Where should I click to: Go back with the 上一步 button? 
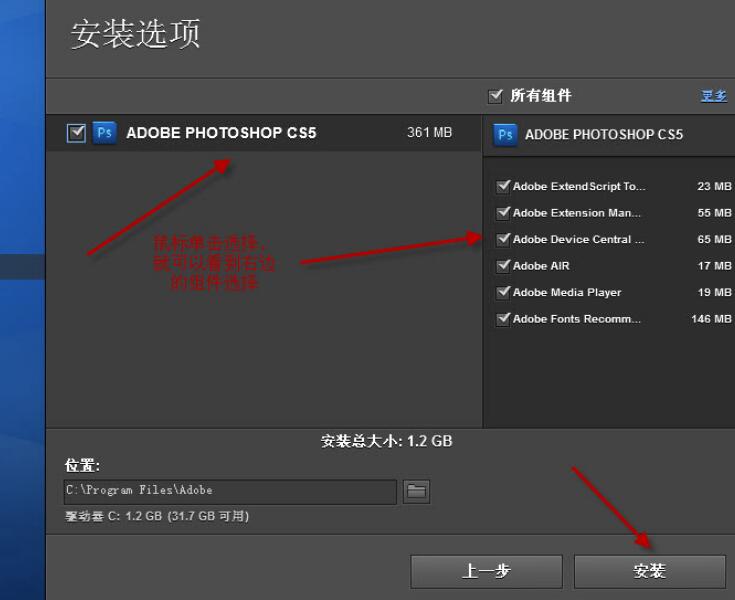point(487,571)
